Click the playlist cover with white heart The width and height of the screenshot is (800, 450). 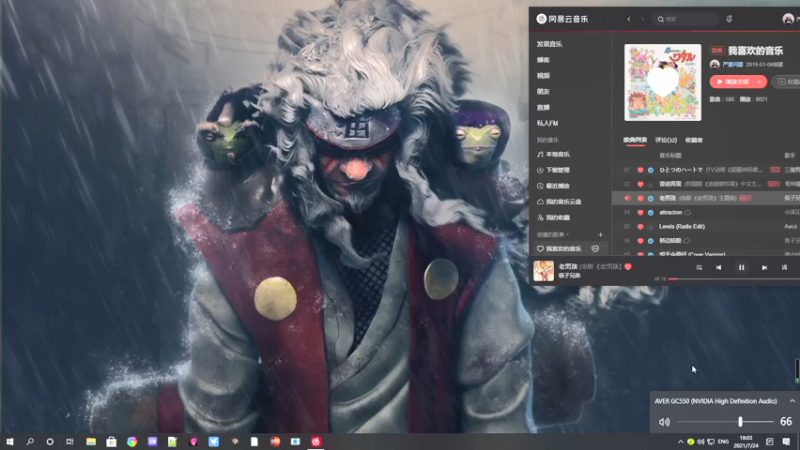point(663,82)
